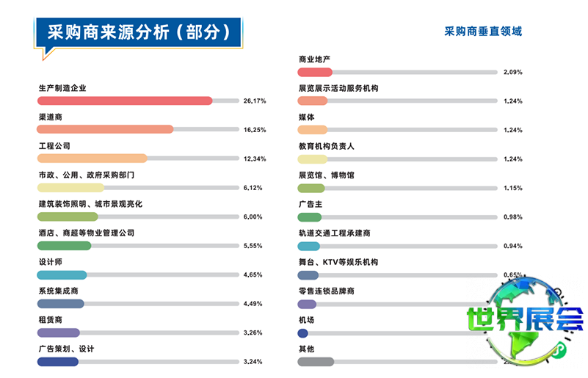588x378 pixels.
Task: Click the red 生产制造企业 progress bar
Action: tap(124, 101)
